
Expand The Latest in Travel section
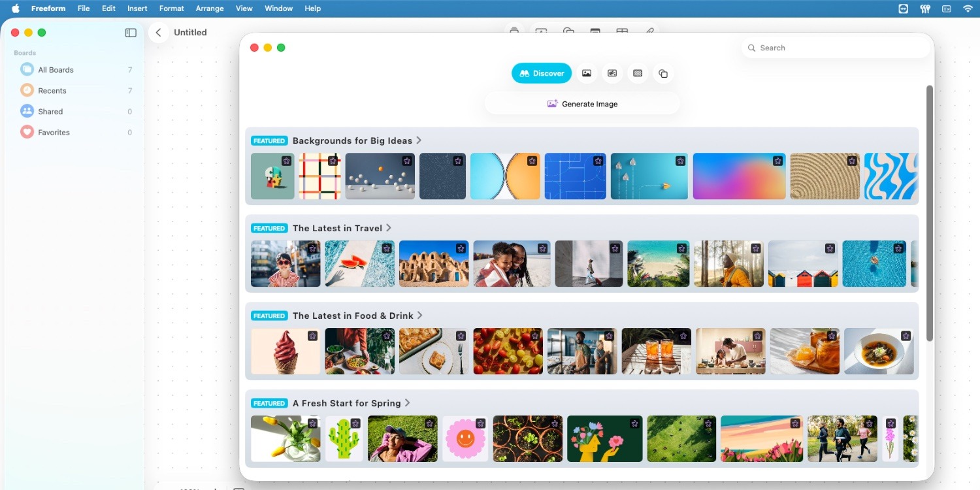pyautogui.click(x=389, y=227)
